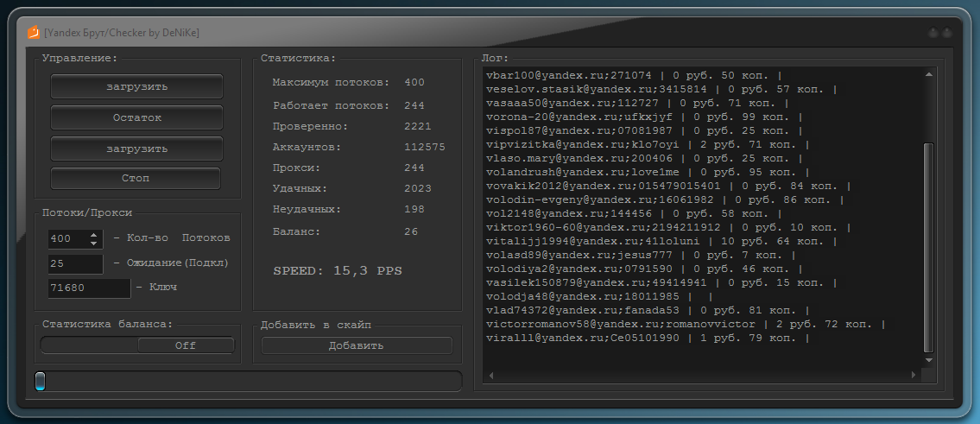Click the Остаток button

coord(136,117)
